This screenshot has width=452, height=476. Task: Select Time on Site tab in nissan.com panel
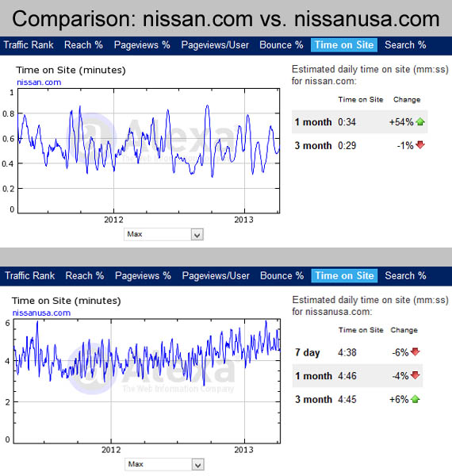(344, 45)
